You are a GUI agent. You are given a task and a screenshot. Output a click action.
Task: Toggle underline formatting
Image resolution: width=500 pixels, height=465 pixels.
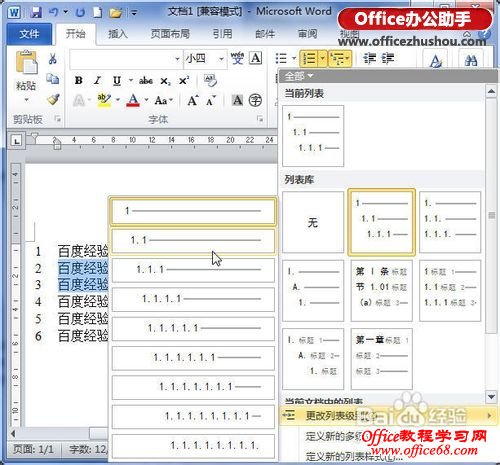click(x=117, y=80)
